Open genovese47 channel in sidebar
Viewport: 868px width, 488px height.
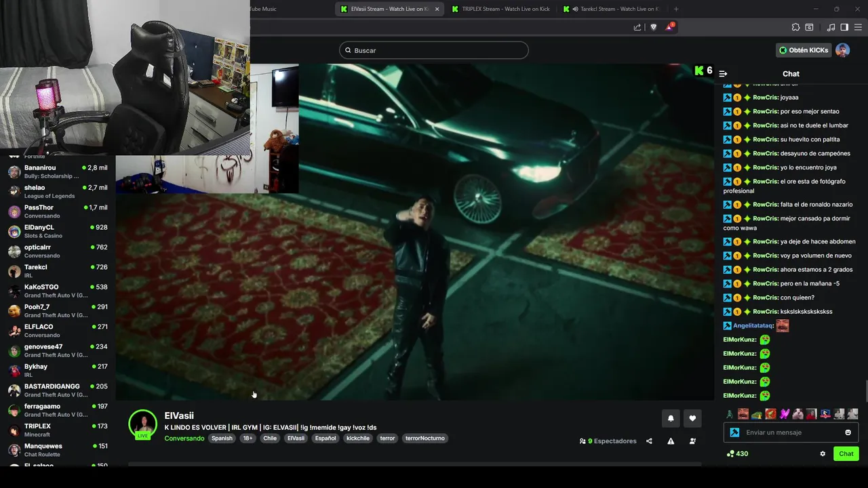point(58,350)
